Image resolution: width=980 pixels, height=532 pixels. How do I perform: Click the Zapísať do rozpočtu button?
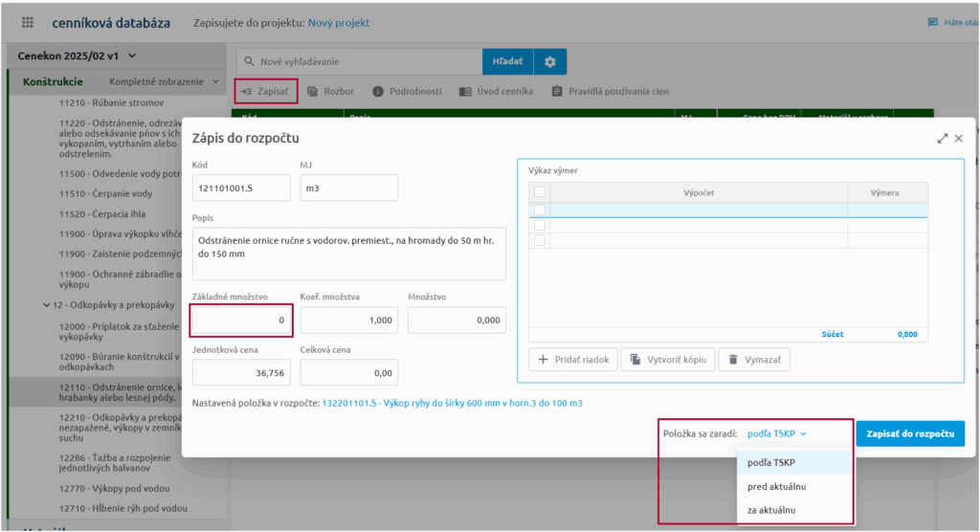[x=909, y=433]
